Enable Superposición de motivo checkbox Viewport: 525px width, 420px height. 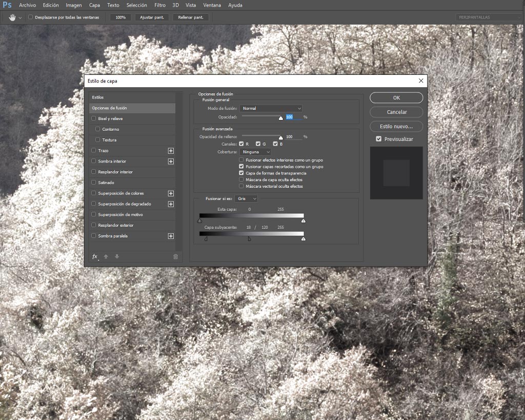pyautogui.click(x=94, y=214)
